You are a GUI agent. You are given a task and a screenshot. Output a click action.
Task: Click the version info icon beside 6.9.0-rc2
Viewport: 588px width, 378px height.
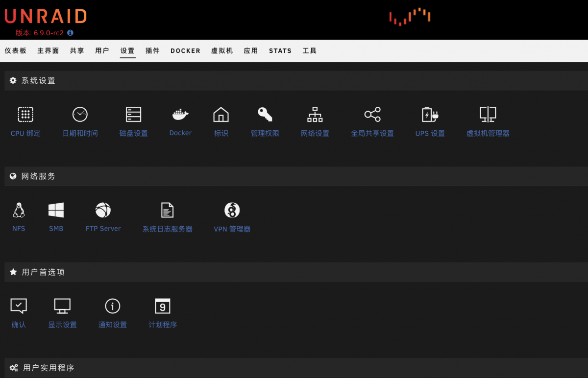click(x=70, y=33)
